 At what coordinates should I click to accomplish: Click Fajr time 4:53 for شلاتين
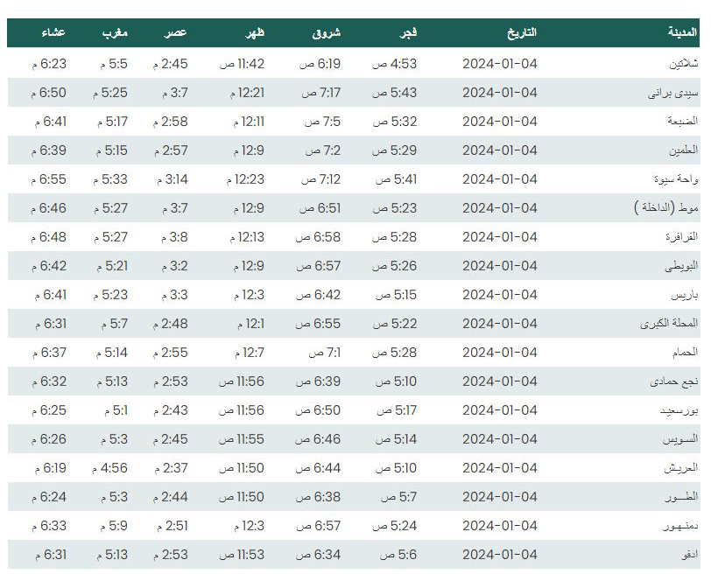pyautogui.click(x=395, y=64)
